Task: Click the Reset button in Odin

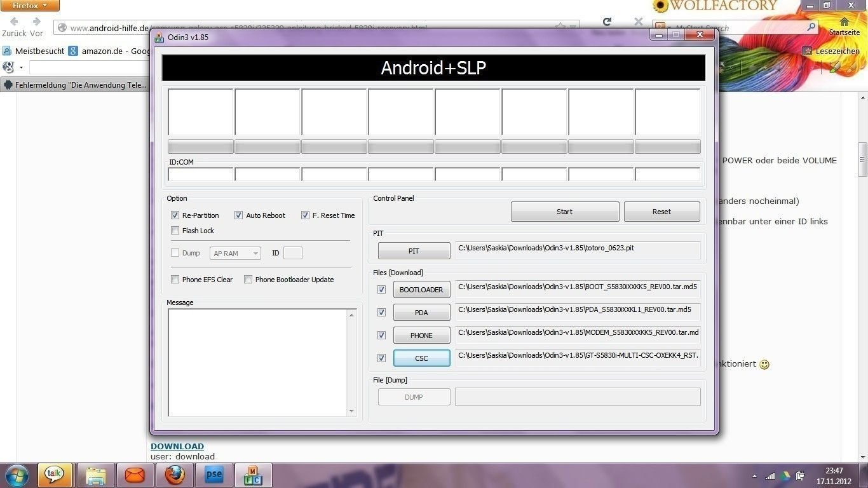Action: [661, 212]
